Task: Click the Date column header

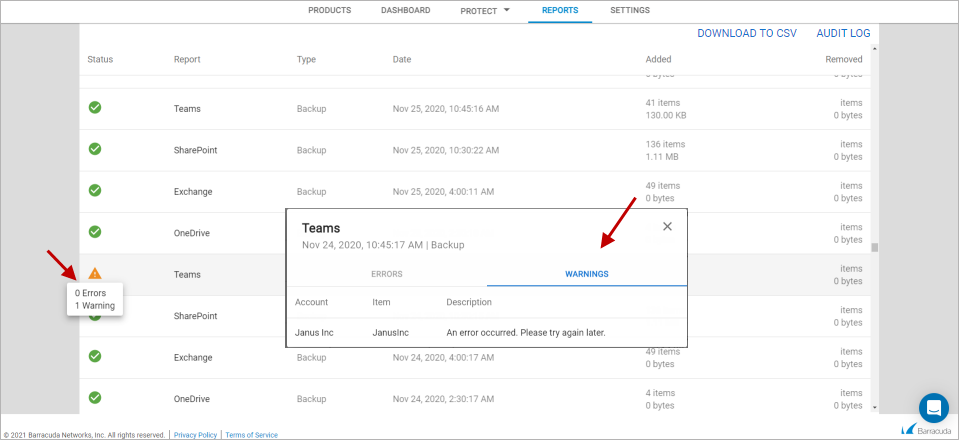Action: tap(402, 59)
